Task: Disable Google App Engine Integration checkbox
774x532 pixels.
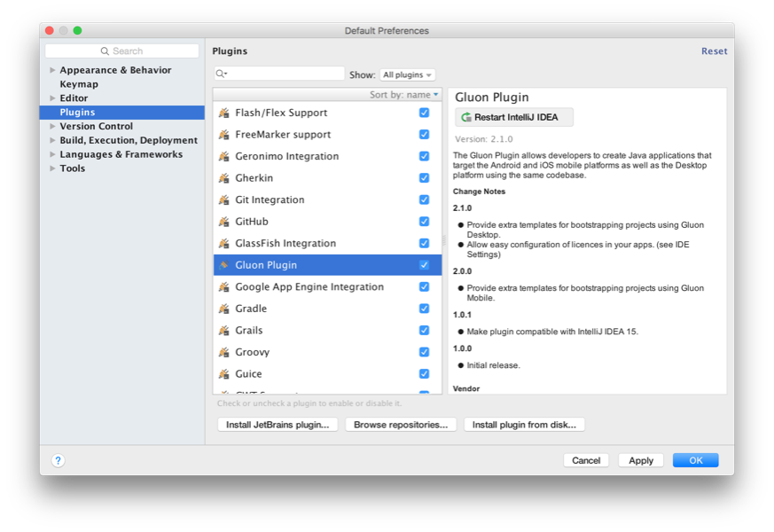Action: coord(424,286)
